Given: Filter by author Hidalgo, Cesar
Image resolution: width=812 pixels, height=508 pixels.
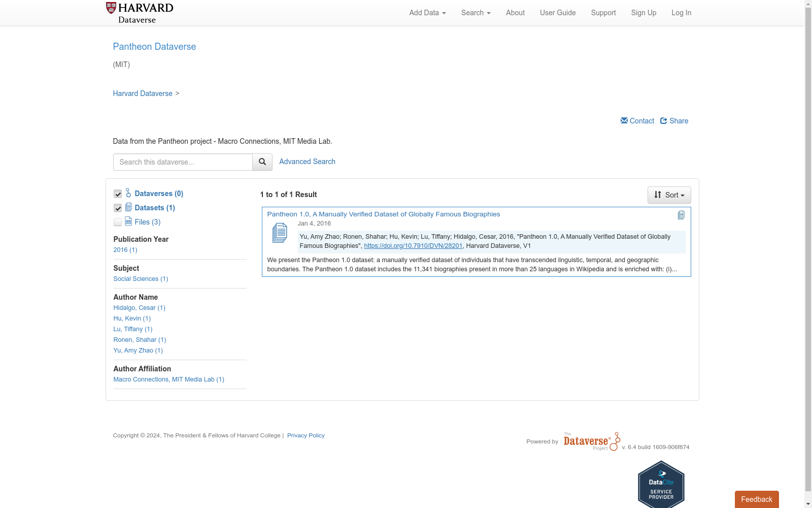Looking at the screenshot, I should click(x=140, y=308).
